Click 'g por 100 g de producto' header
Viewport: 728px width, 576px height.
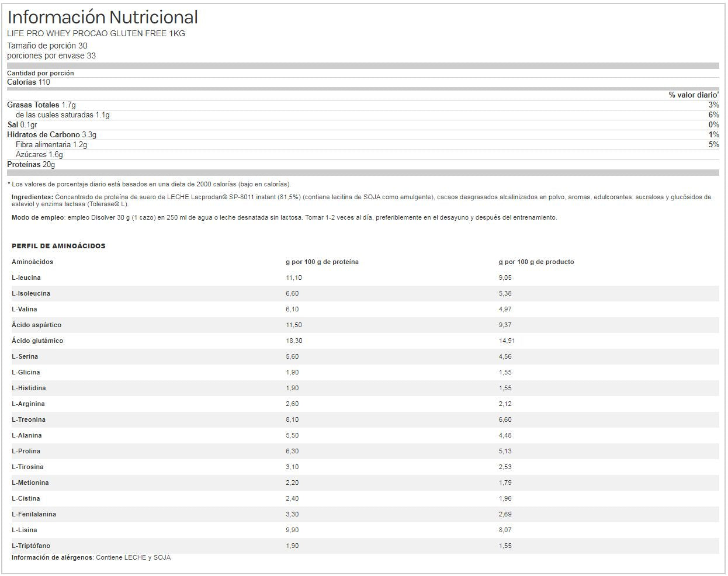(536, 262)
